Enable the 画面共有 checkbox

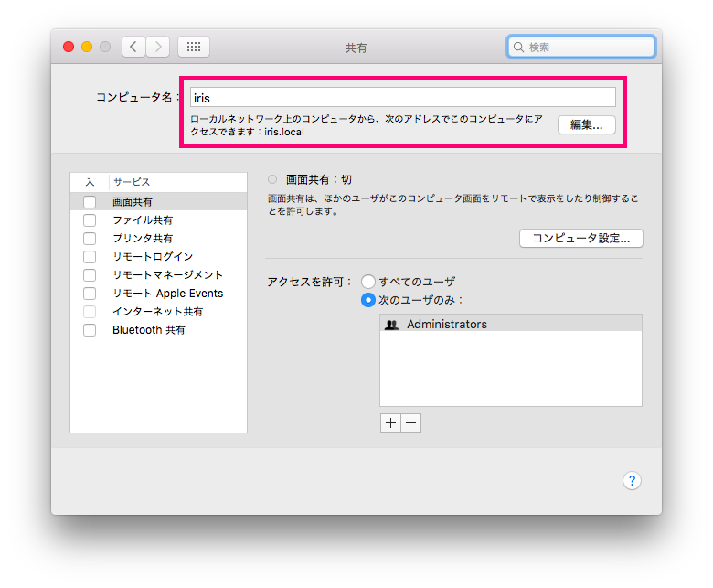coord(90,202)
